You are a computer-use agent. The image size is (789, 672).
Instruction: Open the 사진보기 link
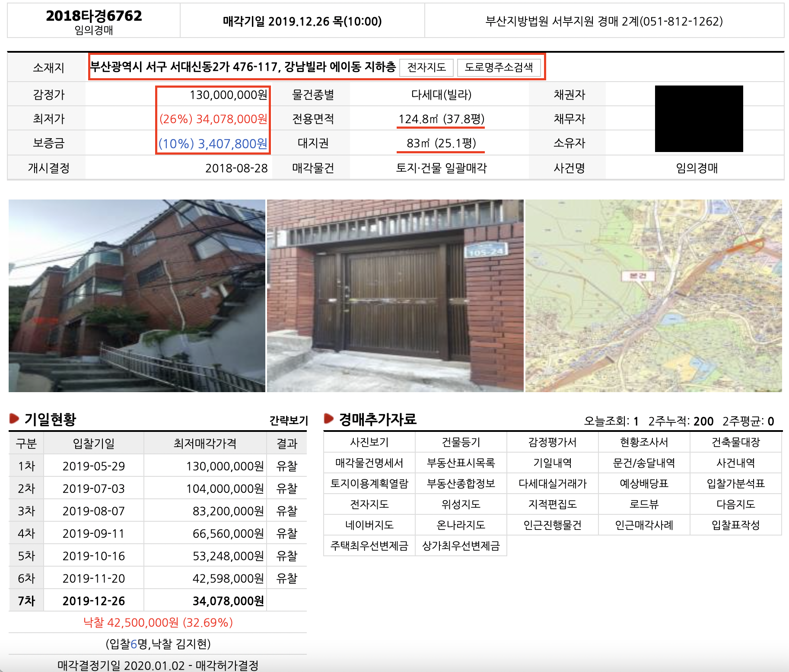point(369,442)
